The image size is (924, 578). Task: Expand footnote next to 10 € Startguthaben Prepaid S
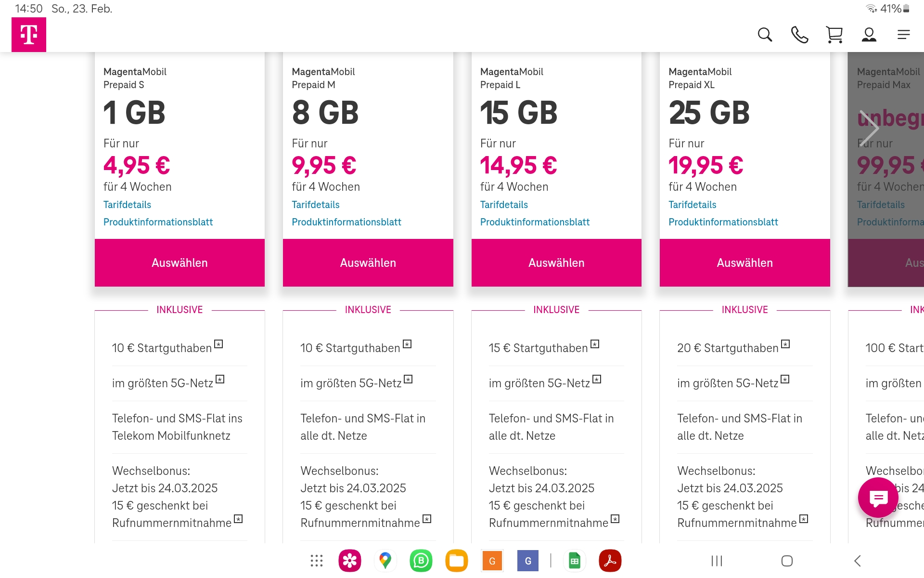tap(219, 344)
